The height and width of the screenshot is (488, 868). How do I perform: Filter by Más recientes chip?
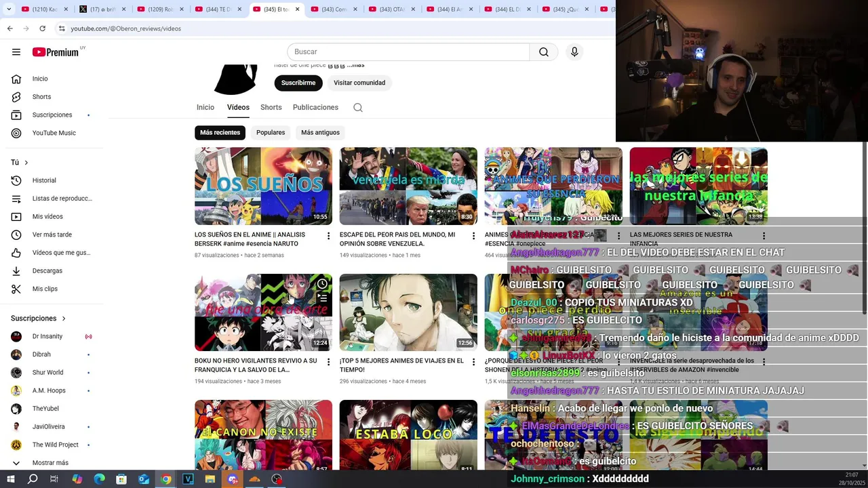pos(220,133)
